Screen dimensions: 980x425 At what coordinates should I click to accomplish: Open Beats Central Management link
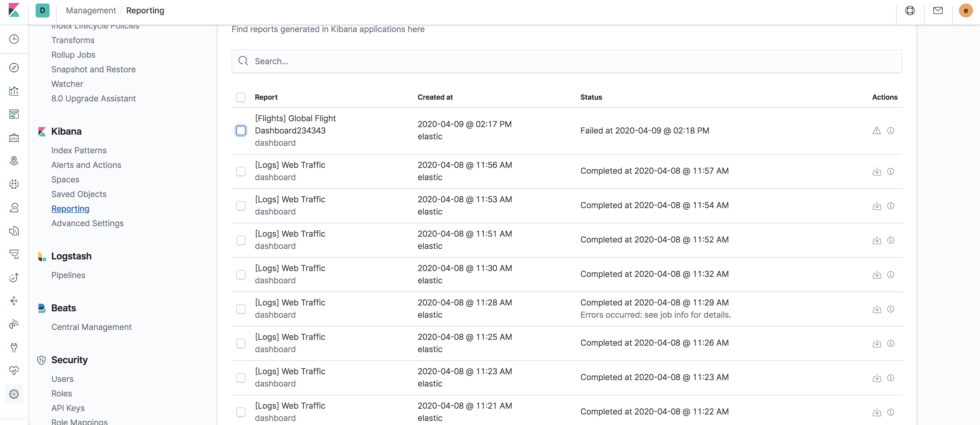coord(92,327)
